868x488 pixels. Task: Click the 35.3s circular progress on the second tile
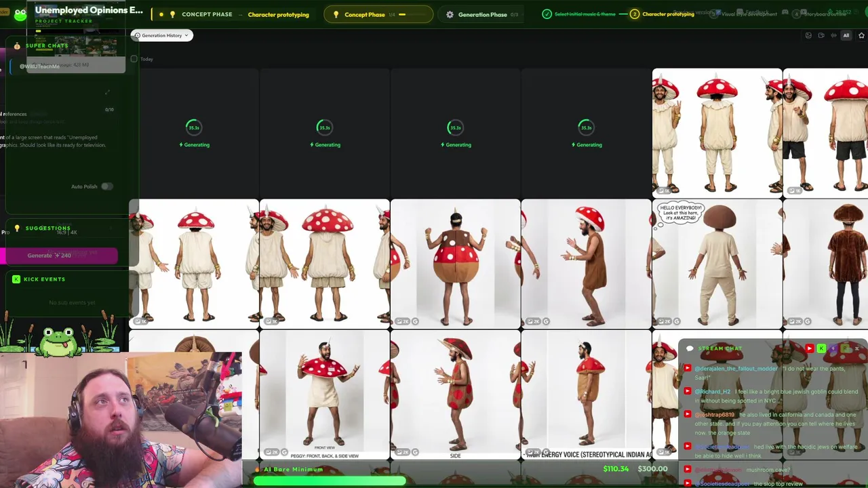pos(325,127)
